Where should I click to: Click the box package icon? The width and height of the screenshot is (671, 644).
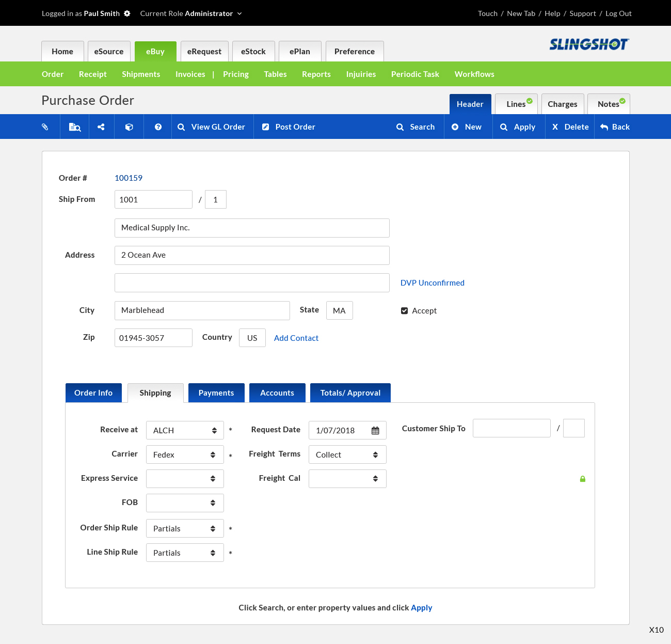point(130,127)
